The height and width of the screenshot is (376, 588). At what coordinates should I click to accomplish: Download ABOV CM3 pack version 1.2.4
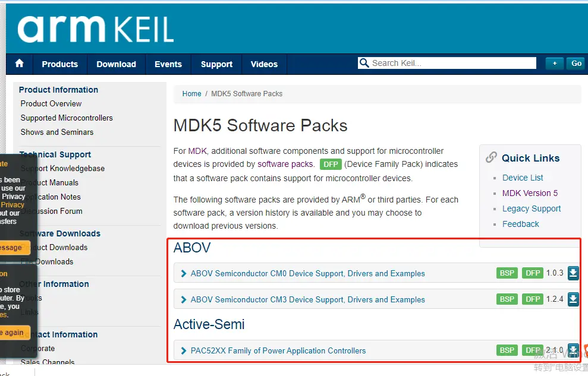(x=573, y=299)
